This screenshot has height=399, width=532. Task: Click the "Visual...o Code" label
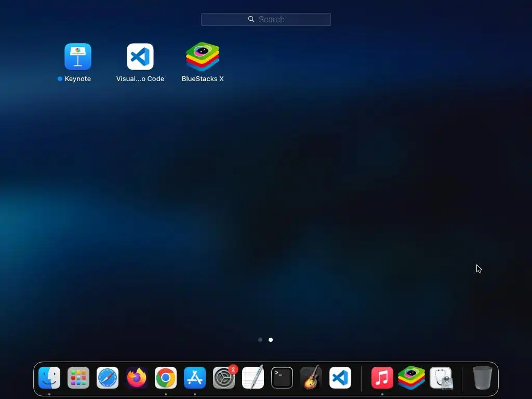140,79
